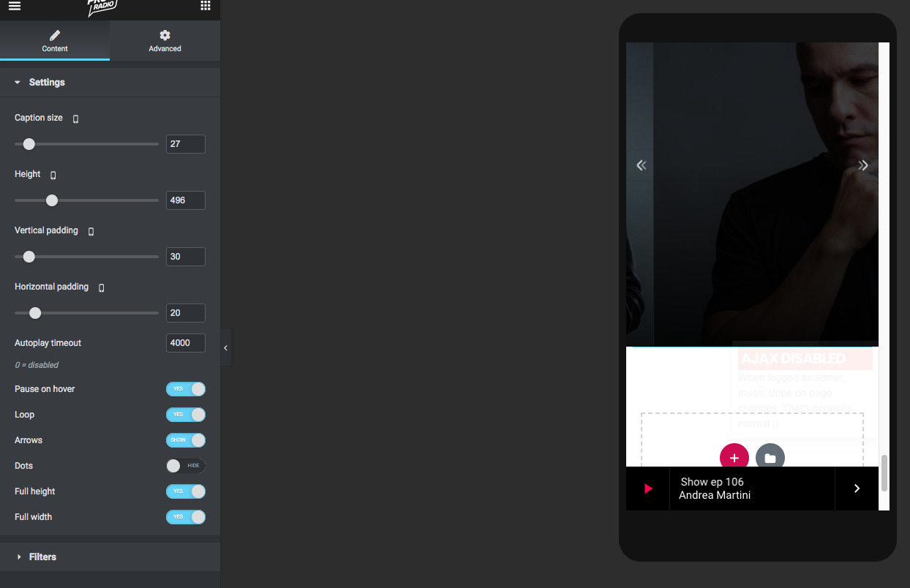Image resolution: width=910 pixels, height=588 pixels.
Task: Click device icon next to Vertical padding
Action: pyautogui.click(x=91, y=231)
